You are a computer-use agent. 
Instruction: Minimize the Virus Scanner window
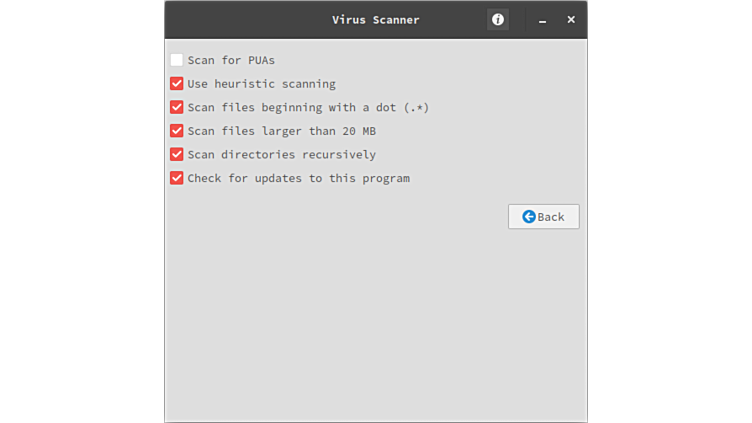click(542, 20)
